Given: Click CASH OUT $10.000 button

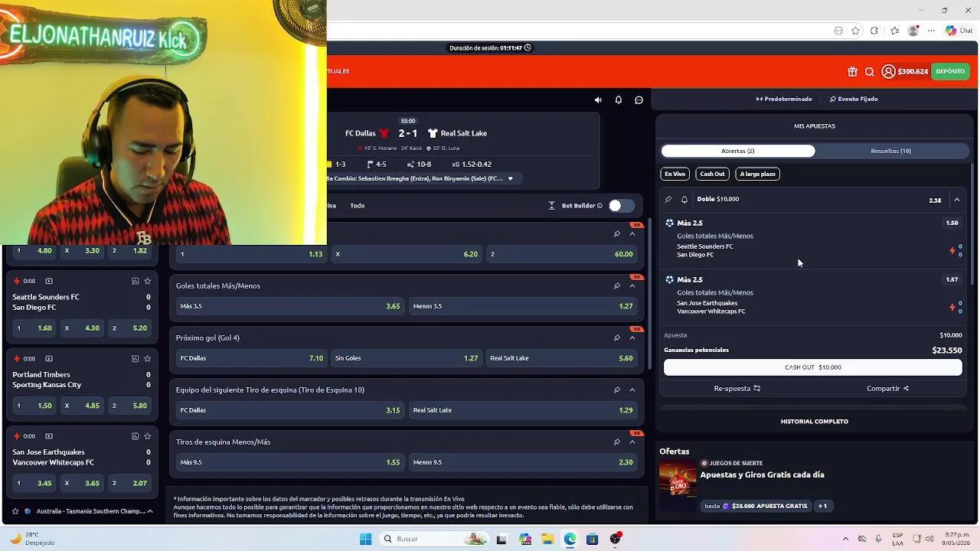Looking at the screenshot, I should [x=813, y=367].
